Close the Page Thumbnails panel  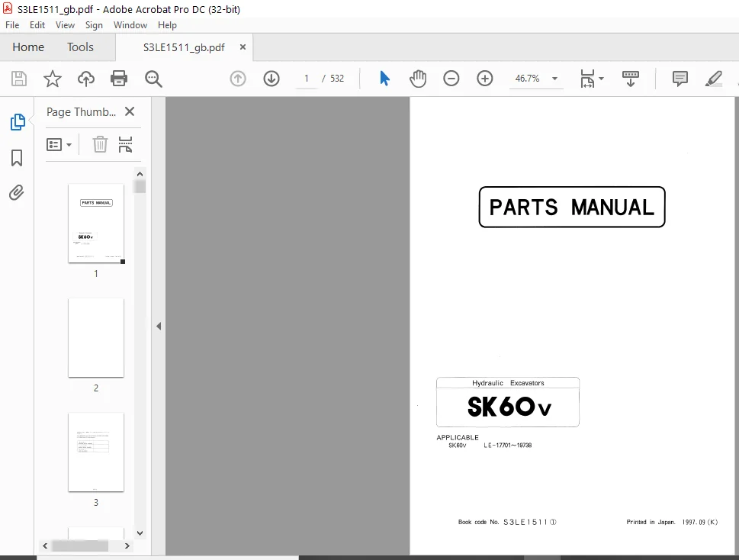click(130, 111)
